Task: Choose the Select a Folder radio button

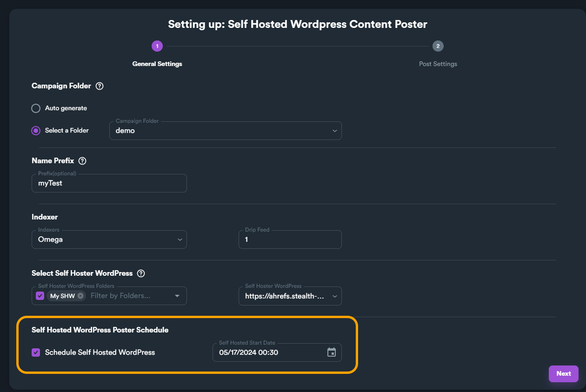Action: point(36,131)
